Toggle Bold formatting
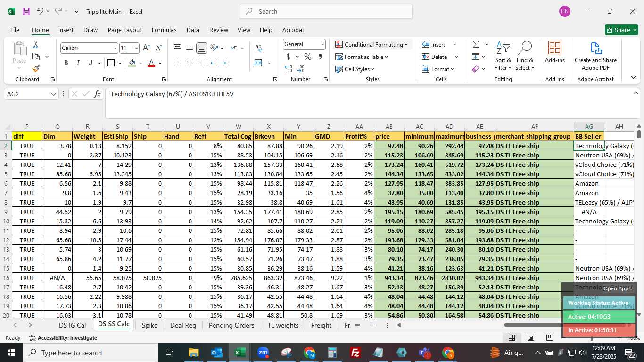This screenshot has height=362, width=644. click(x=66, y=63)
